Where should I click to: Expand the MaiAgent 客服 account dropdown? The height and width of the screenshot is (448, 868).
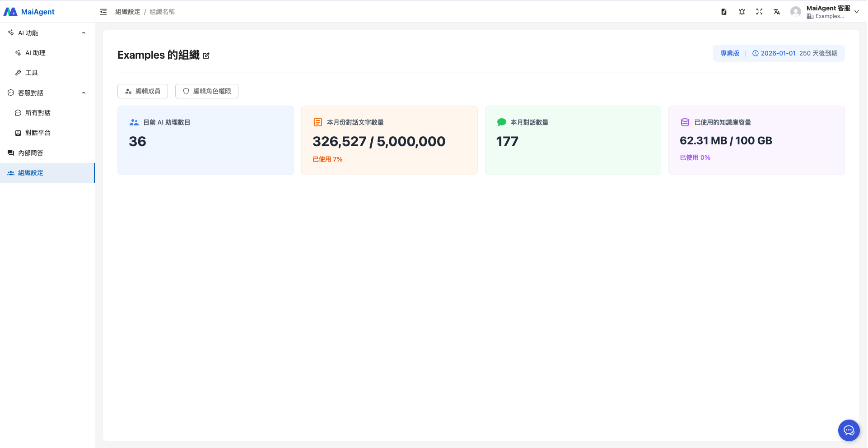coord(856,12)
